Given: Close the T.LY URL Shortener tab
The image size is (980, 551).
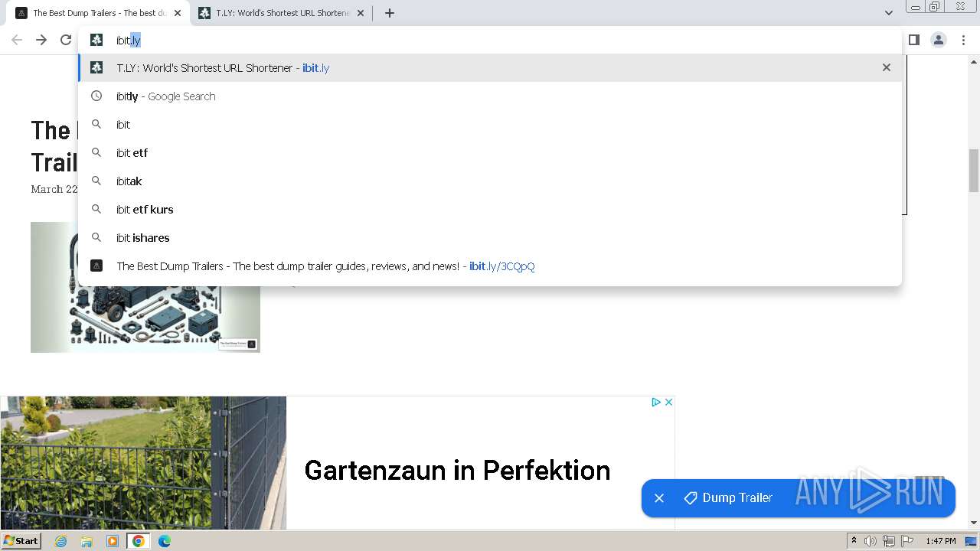Looking at the screenshot, I should coord(361,13).
